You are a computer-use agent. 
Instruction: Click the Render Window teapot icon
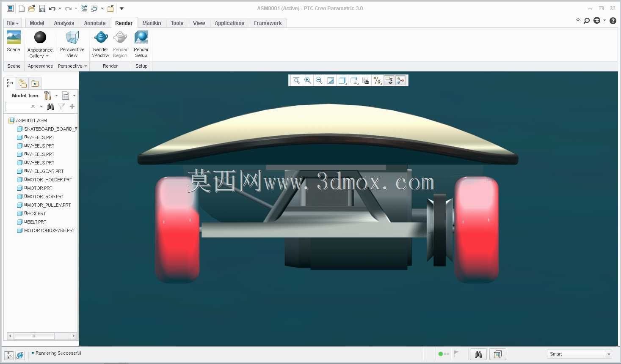point(101,38)
